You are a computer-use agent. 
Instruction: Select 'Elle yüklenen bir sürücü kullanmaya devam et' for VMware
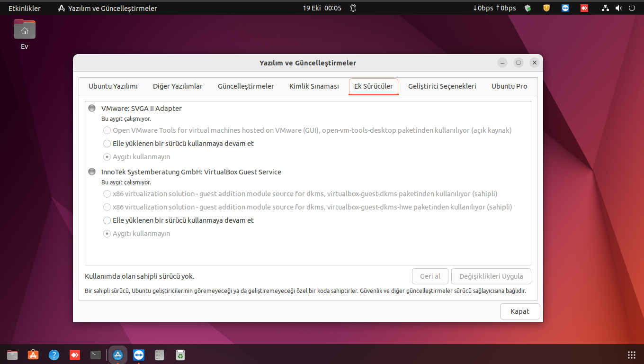click(x=107, y=143)
